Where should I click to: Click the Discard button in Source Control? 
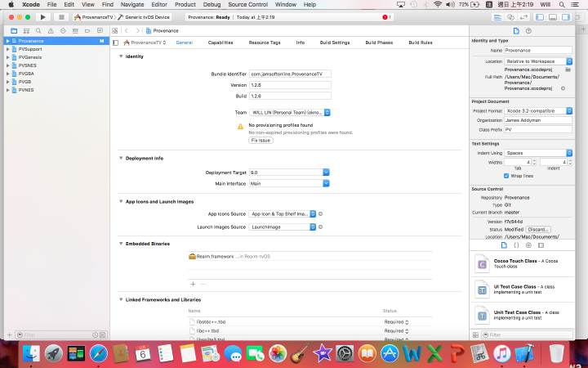pyautogui.click(x=538, y=230)
